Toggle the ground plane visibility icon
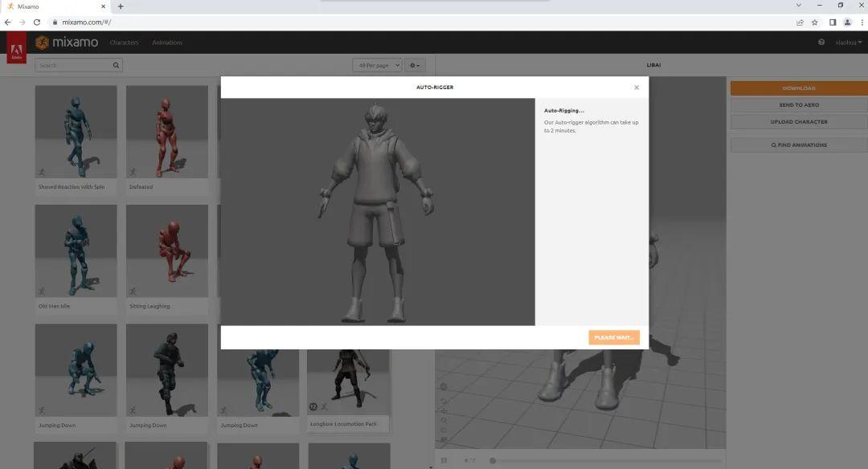 (x=443, y=438)
